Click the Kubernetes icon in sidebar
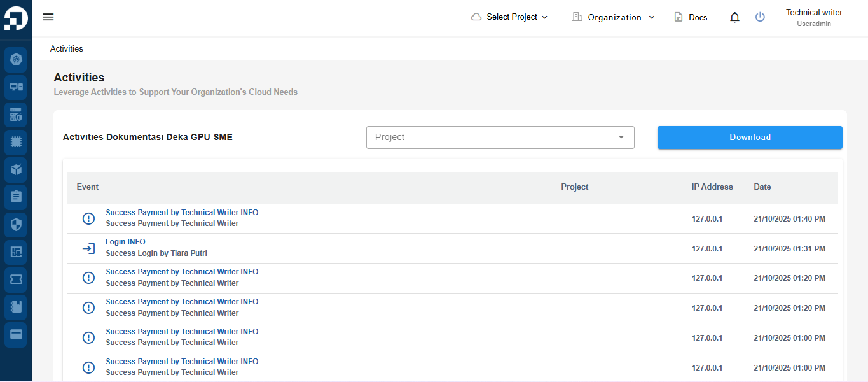 16,59
